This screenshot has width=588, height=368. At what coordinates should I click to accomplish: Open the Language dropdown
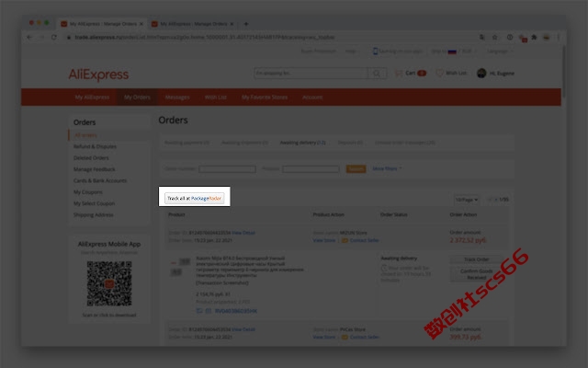501,52
